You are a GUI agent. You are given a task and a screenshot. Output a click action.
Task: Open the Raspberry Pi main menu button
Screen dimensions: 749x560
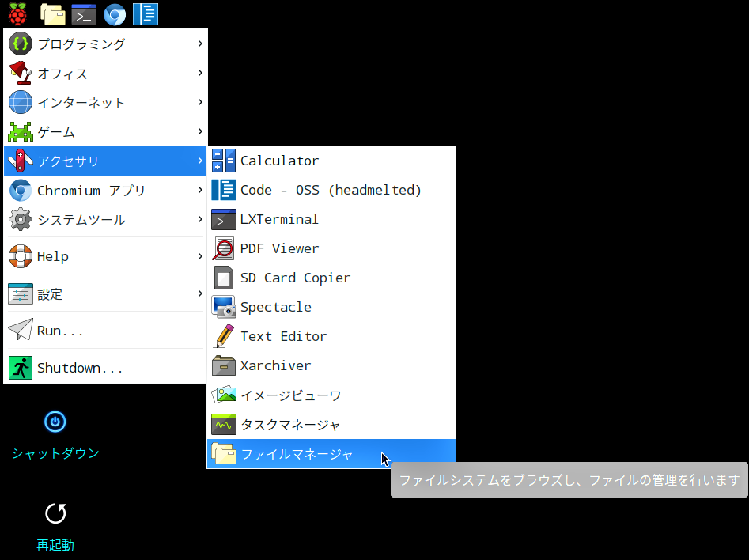[17, 14]
